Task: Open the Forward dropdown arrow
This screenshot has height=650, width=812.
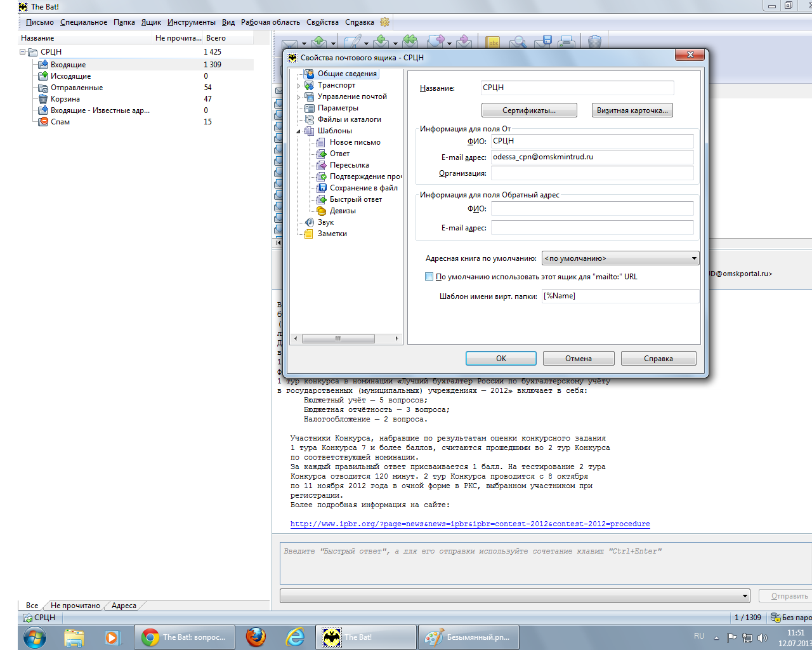Action: tap(449, 44)
